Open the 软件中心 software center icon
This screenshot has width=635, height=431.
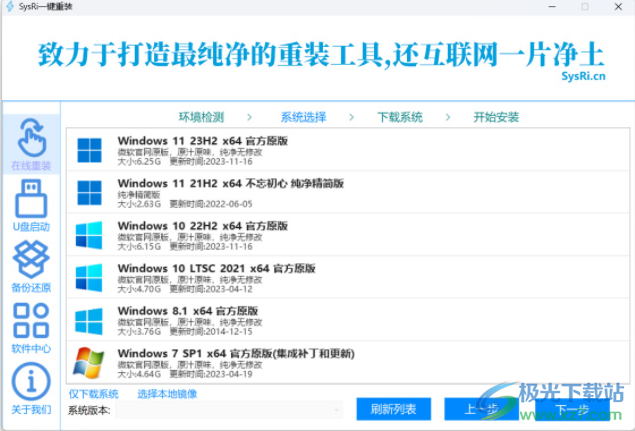pos(31,321)
